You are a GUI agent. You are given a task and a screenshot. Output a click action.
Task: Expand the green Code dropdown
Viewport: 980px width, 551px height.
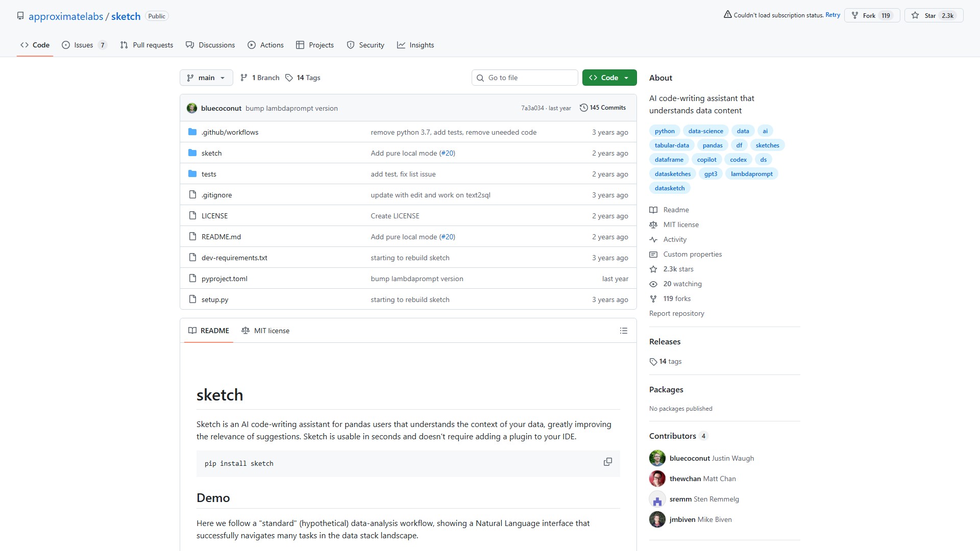[x=609, y=78]
